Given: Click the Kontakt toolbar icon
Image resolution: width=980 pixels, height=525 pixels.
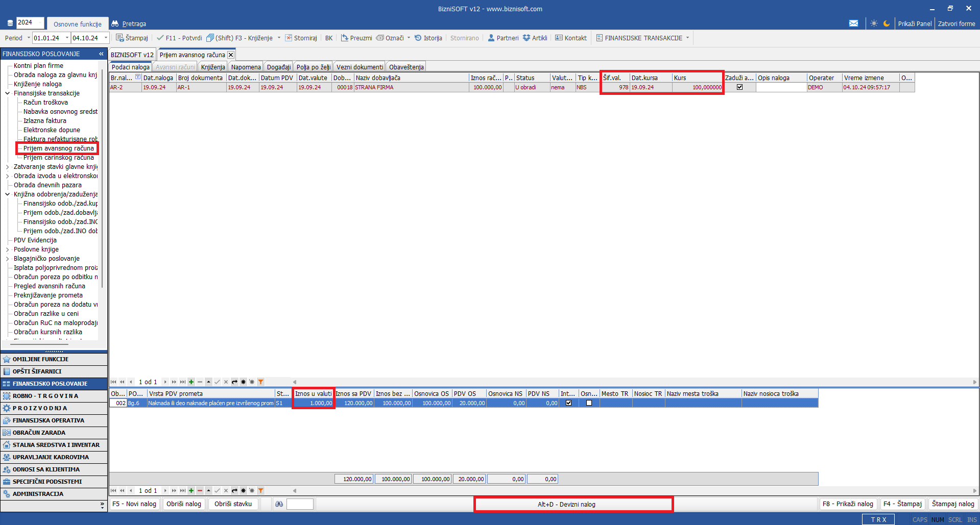Looking at the screenshot, I should (559, 38).
